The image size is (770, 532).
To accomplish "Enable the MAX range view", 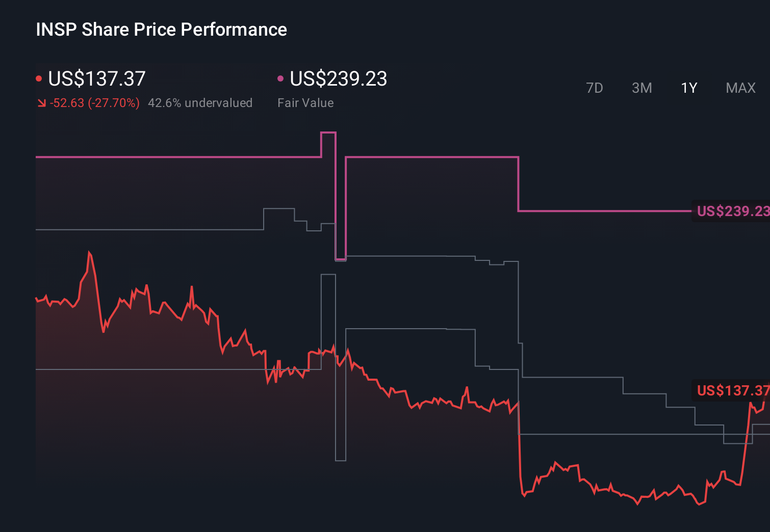I will 740,88.
